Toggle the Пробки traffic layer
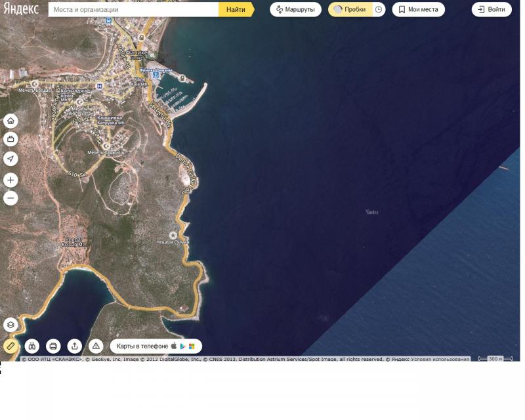Image resolution: width=525 pixels, height=420 pixels. 350,10
